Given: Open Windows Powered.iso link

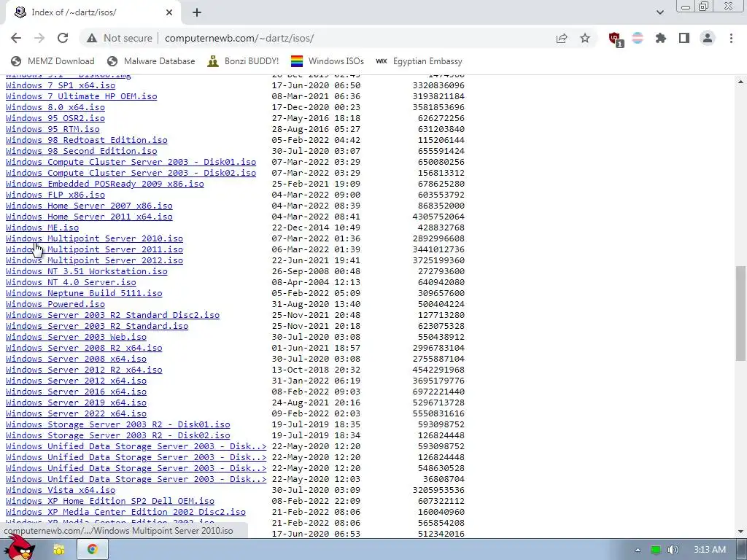Looking at the screenshot, I should pyautogui.click(x=55, y=305).
